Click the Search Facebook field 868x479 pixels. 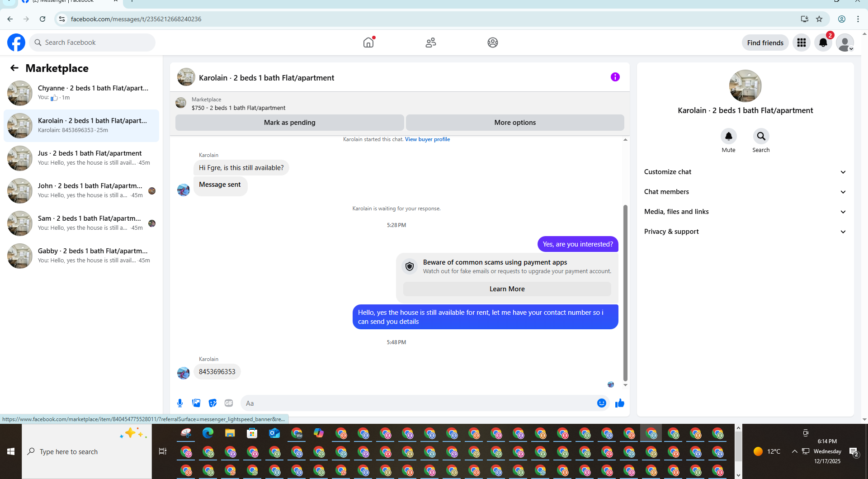(92, 43)
